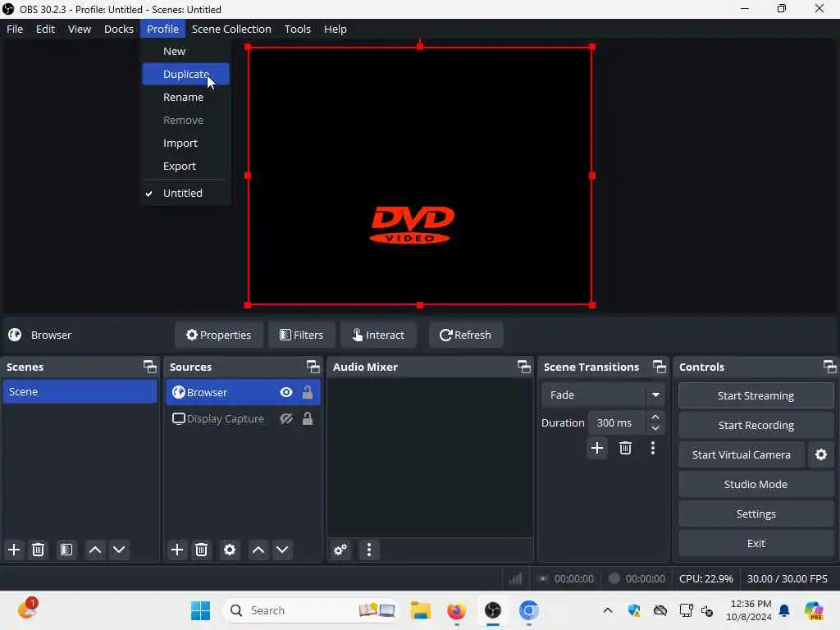Show the Display Capture source

pos(286,419)
